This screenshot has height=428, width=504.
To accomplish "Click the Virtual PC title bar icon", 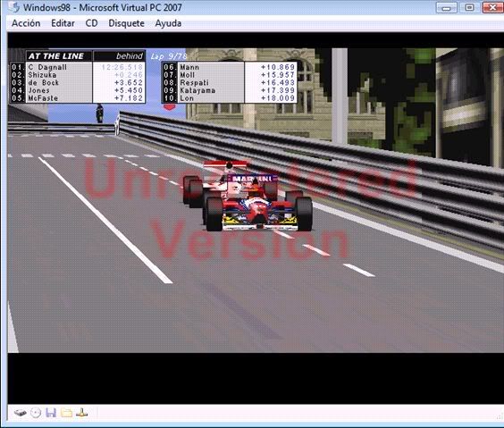I will tap(14, 7).
